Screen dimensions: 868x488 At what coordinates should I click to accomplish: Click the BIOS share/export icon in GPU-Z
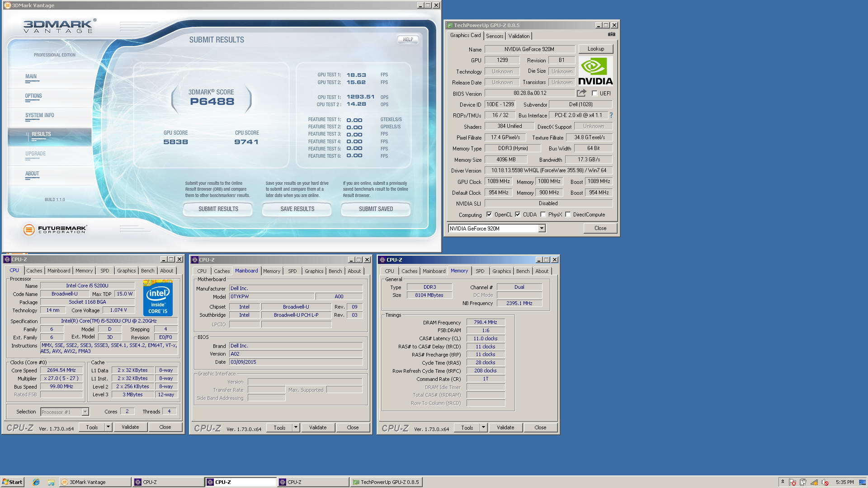click(581, 93)
